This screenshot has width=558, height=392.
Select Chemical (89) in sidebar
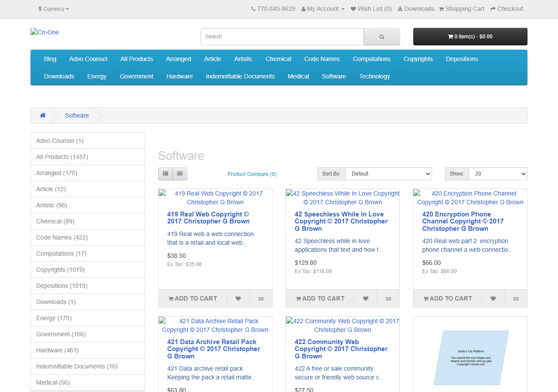[88, 221]
